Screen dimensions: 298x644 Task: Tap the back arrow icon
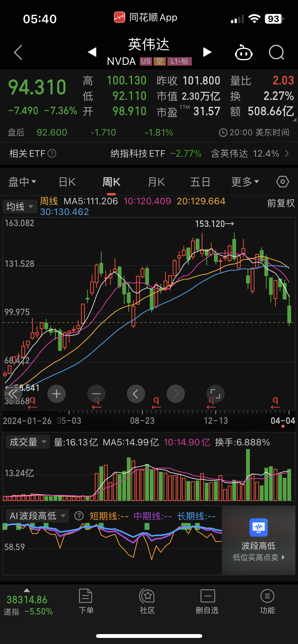pyautogui.click(x=18, y=52)
